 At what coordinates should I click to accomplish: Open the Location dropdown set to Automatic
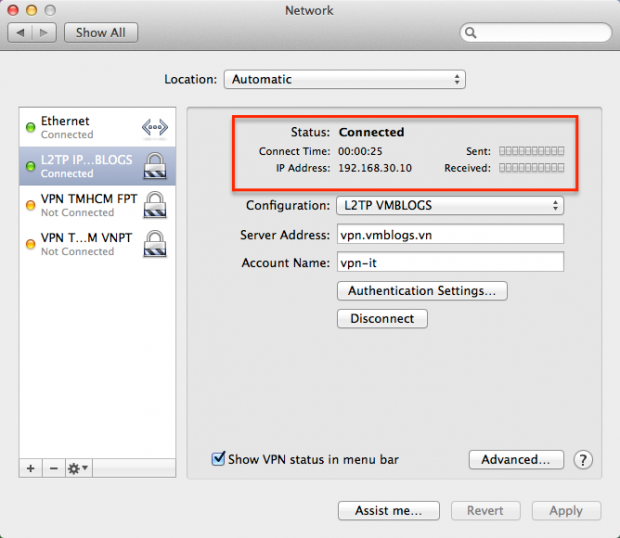pyautogui.click(x=345, y=79)
